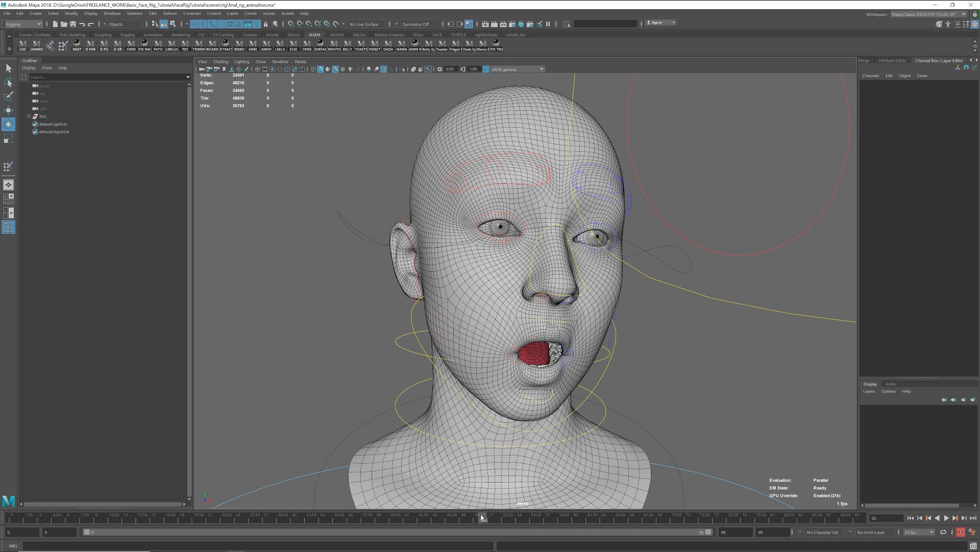The image size is (980, 552).
Task: Select the LOC shelf icon
Action: [x=22, y=46]
